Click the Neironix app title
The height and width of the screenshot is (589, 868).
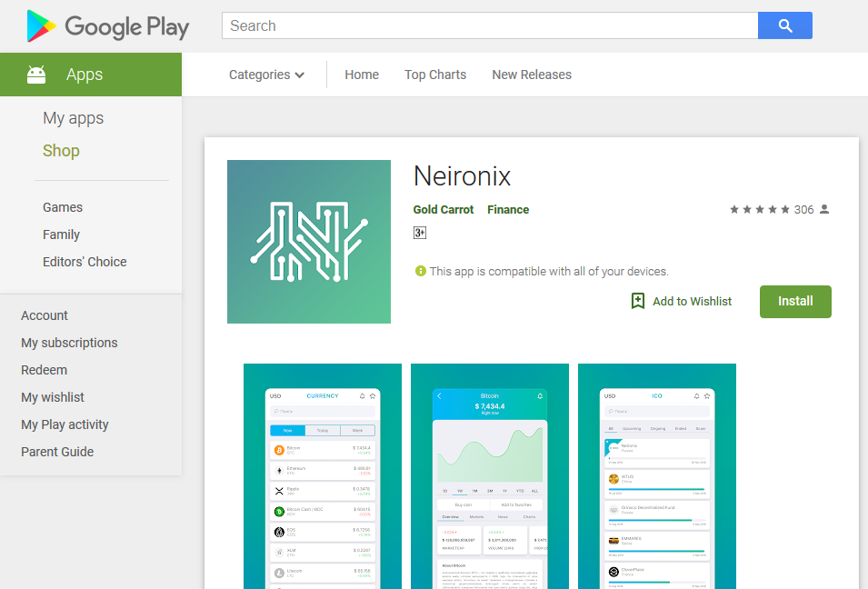(x=463, y=176)
